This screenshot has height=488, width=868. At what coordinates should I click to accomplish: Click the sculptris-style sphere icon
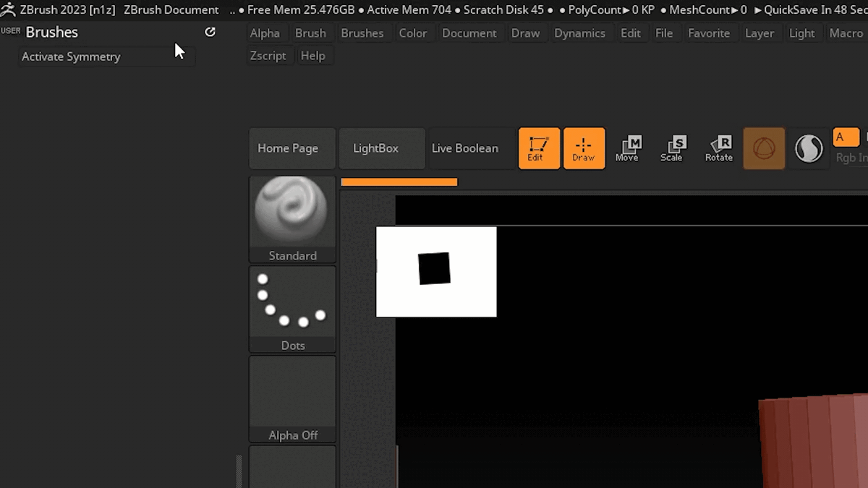point(809,148)
